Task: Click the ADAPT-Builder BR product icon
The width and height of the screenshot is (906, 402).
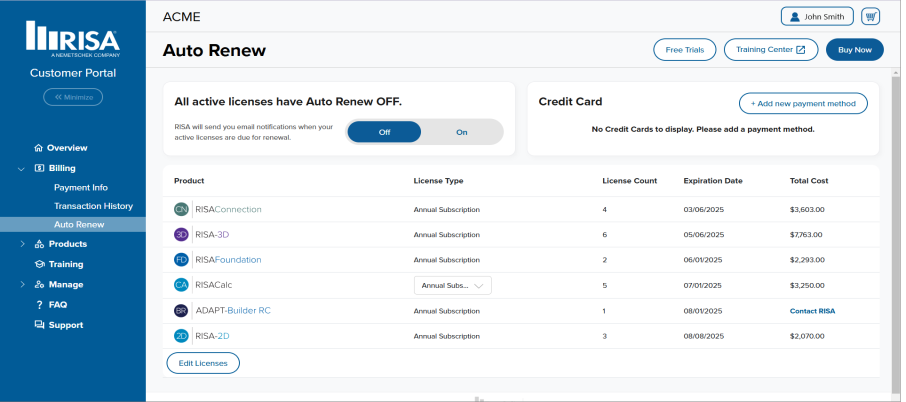Action: (x=181, y=311)
